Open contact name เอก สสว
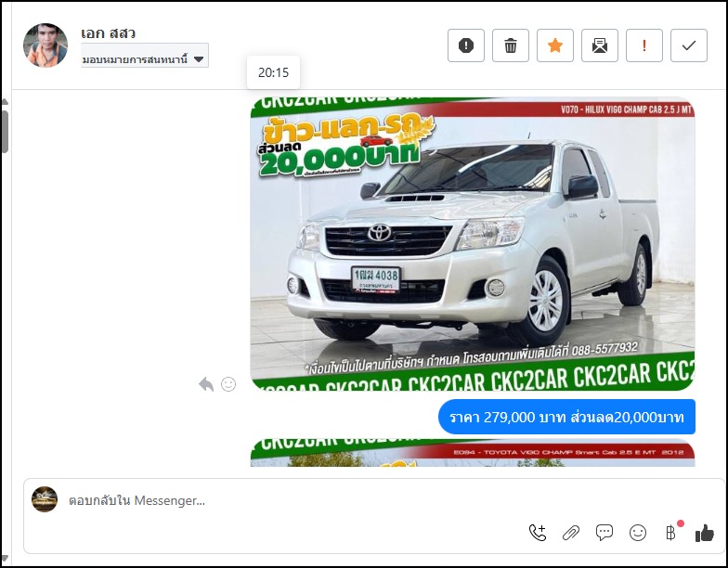The height and width of the screenshot is (568, 728). (108, 33)
